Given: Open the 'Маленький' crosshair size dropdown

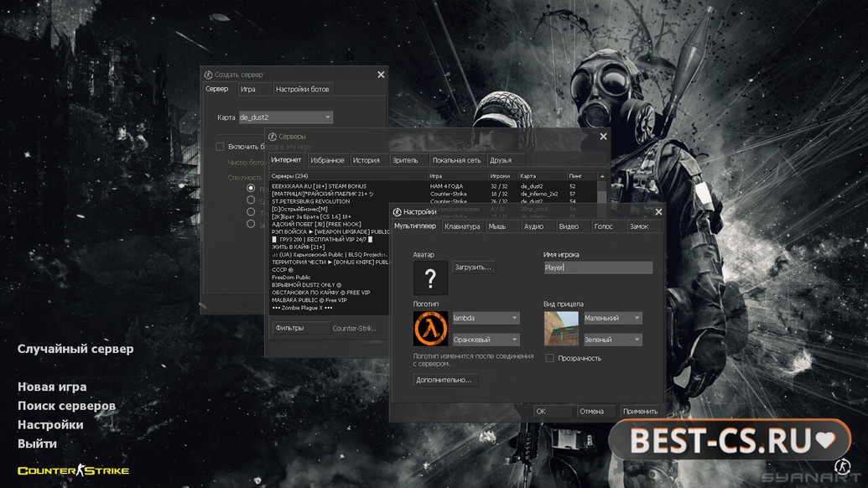Looking at the screenshot, I should point(613,318).
